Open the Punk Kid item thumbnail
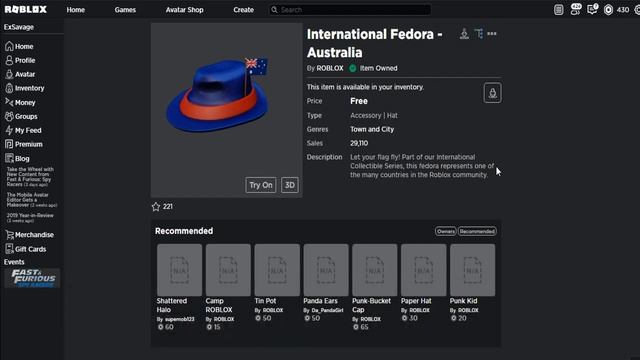This screenshot has width=640, height=360. coord(472,270)
